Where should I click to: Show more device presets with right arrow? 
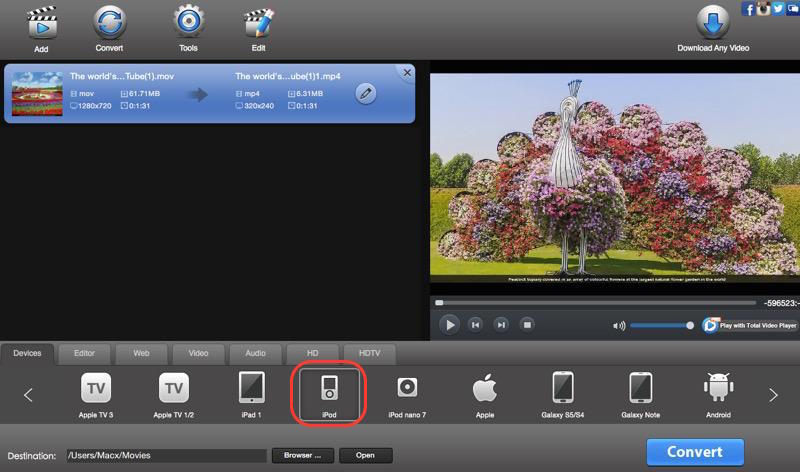pyautogui.click(x=773, y=394)
